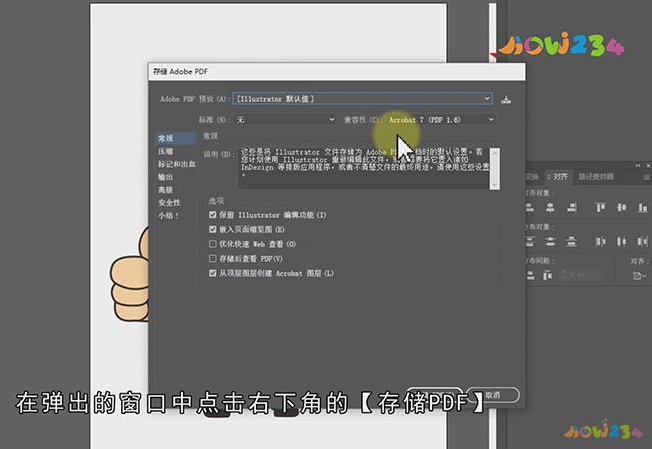This screenshot has height=449, width=652.
Task: Select the 标记和出血 category in the sidebar
Action: (x=175, y=164)
